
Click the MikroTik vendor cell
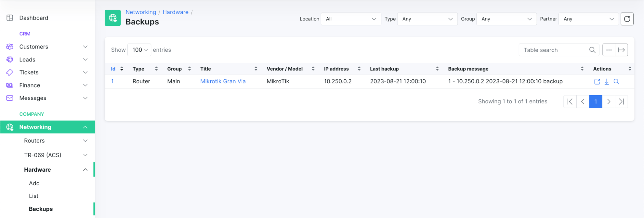pyautogui.click(x=278, y=81)
